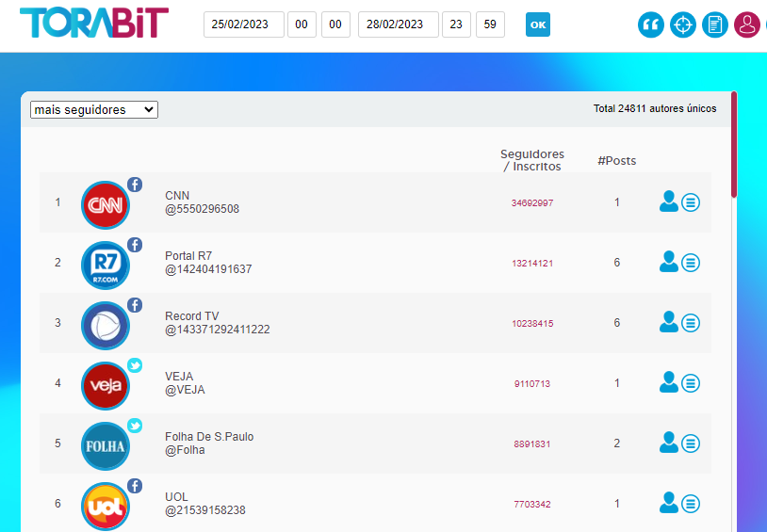
Task: Click the end date field 28/02/2023
Action: pos(399,24)
